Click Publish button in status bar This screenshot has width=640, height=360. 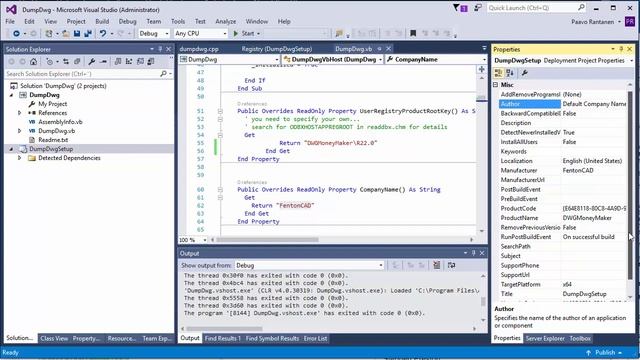coord(604,352)
